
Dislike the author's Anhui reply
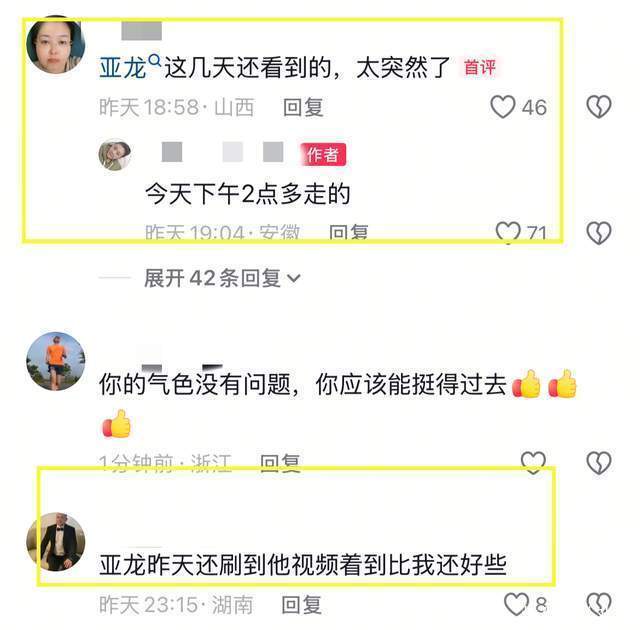tap(599, 233)
